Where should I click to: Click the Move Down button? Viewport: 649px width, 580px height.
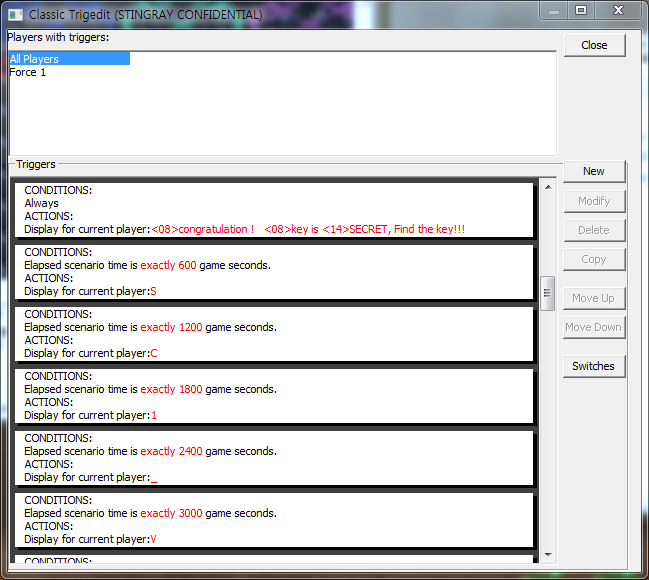coord(594,327)
